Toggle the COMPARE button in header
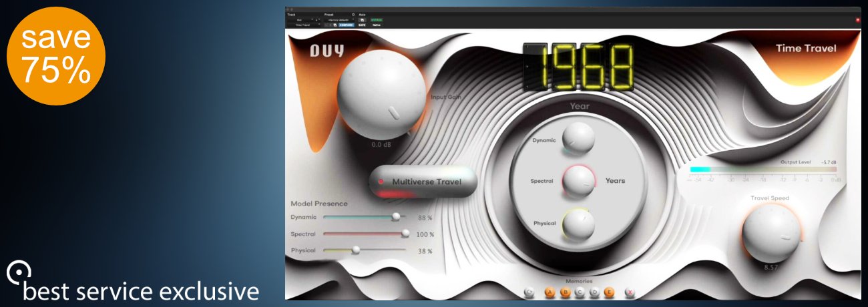Viewport: 868px width, 307px height. click(x=346, y=25)
